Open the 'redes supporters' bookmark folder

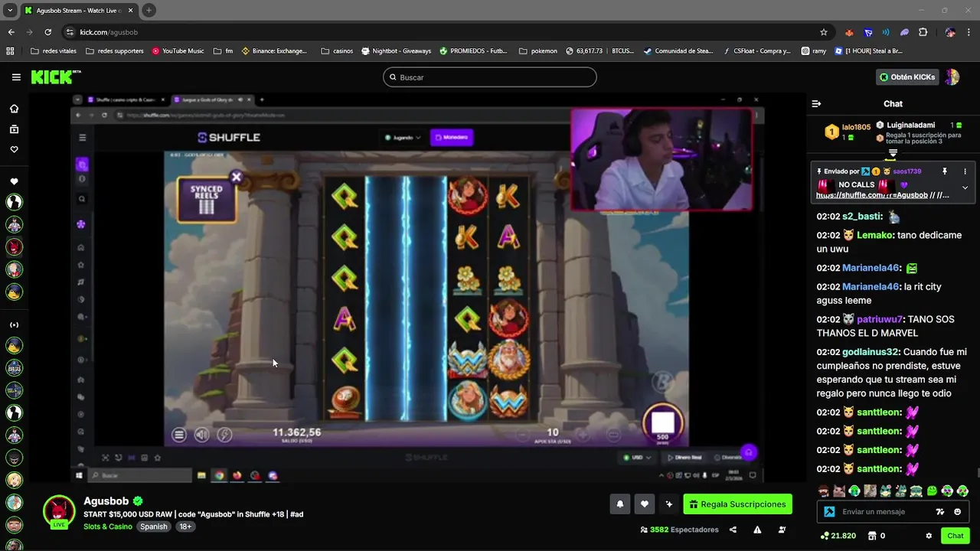point(114,51)
